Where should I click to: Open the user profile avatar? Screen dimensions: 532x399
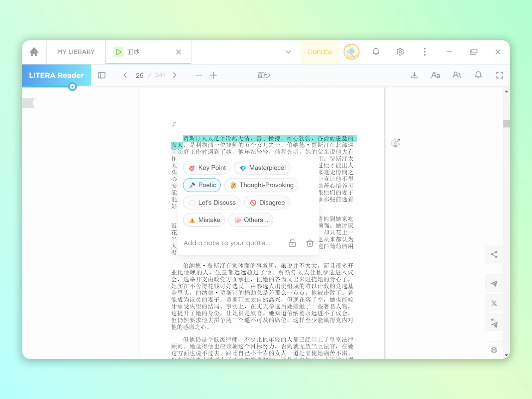click(x=351, y=52)
